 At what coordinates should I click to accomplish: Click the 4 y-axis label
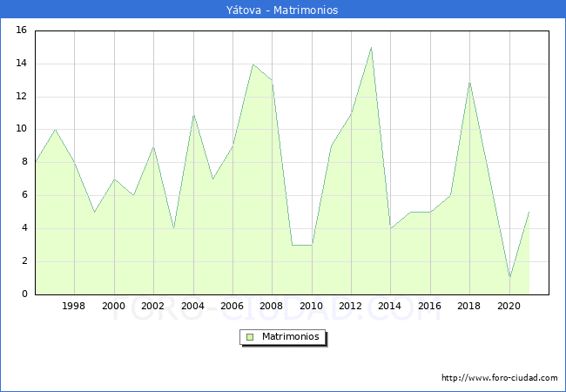click(24, 227)
